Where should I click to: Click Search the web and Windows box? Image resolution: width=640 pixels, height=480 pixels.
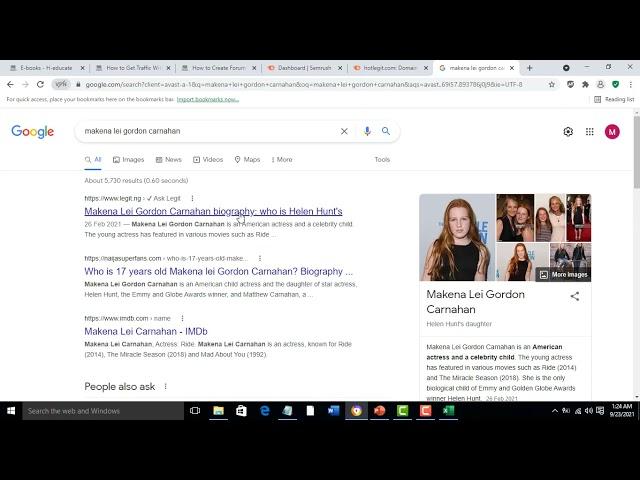click(103, 411)
